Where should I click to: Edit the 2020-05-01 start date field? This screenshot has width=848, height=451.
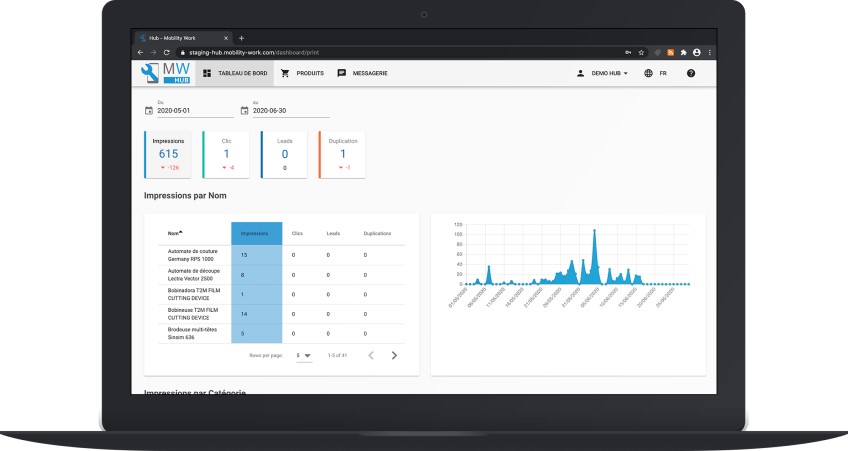(x=195, y=110)
